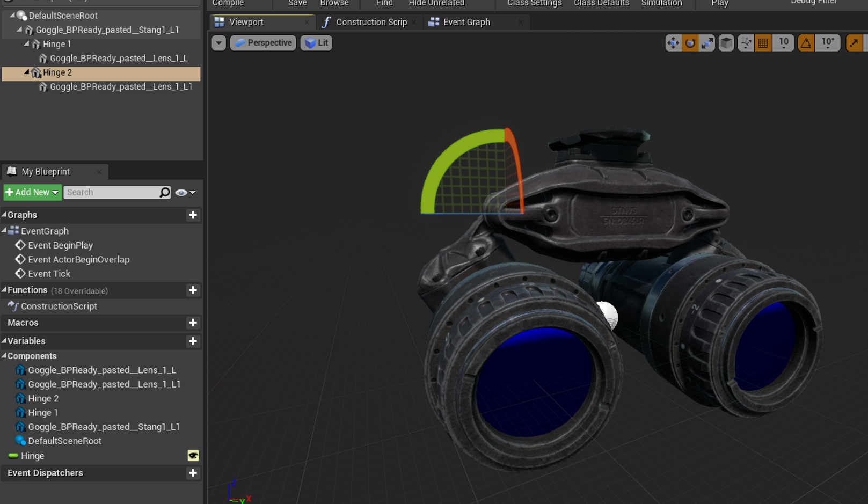Click the green Add New button

32,192
